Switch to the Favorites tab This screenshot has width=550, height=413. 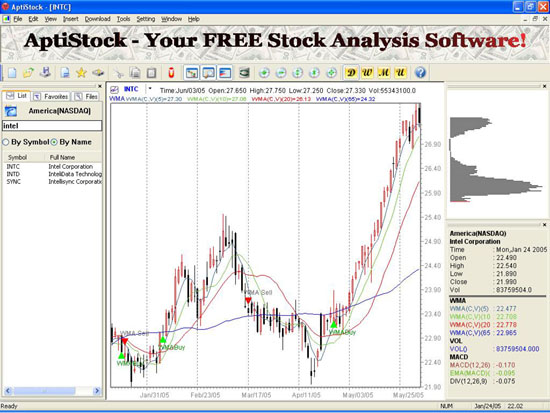pyautogui.click(x=52, y=96)
